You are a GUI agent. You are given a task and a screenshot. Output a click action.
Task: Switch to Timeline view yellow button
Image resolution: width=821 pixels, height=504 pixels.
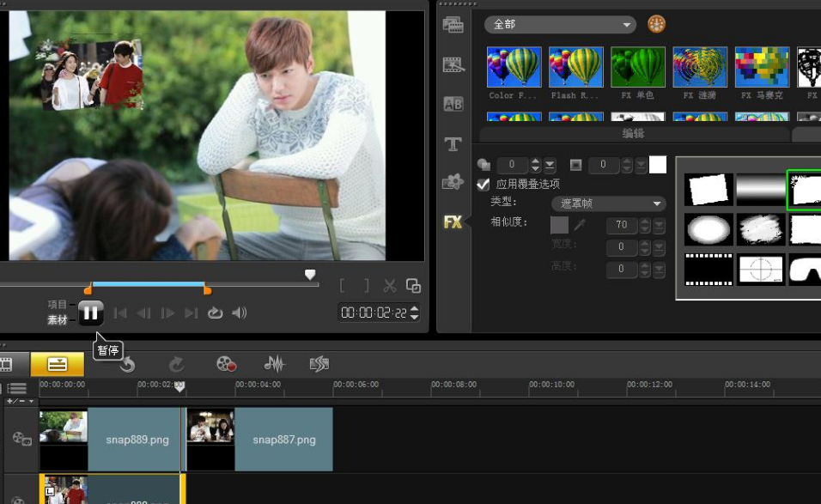tap(58, 364)
